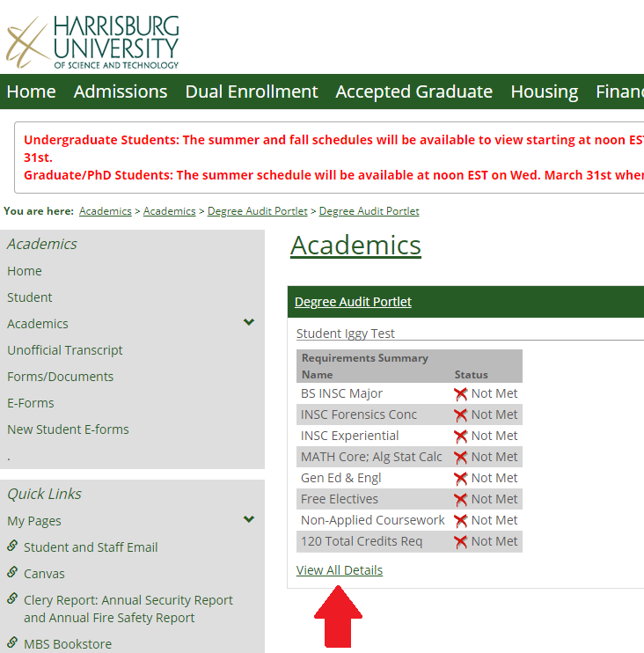644x653 pixels.
Task: Click the link icon beside MBS Bookstore
Action: (x=12, y=642)
